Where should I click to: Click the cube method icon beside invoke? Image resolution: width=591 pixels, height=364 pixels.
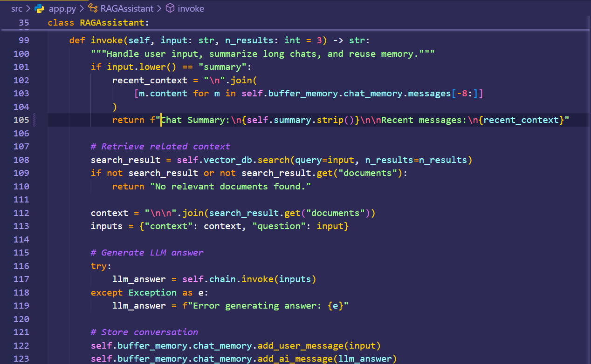170,8
